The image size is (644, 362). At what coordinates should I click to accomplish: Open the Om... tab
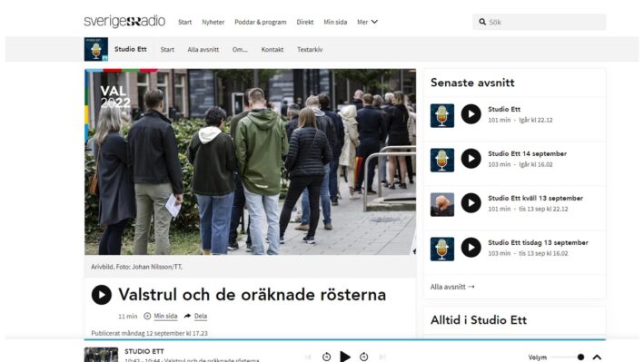[x=240, y=49]
